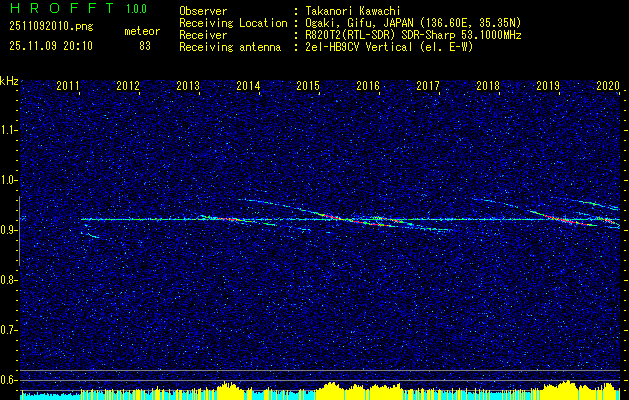Click the 2018 time marker

[488, 86]
